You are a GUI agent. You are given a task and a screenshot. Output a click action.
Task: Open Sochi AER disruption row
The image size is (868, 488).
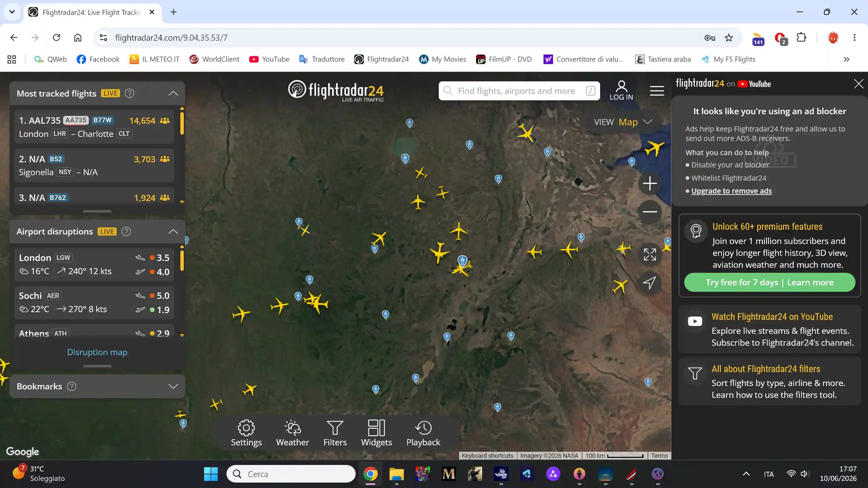pyautogui.click(x=94, y=302)
